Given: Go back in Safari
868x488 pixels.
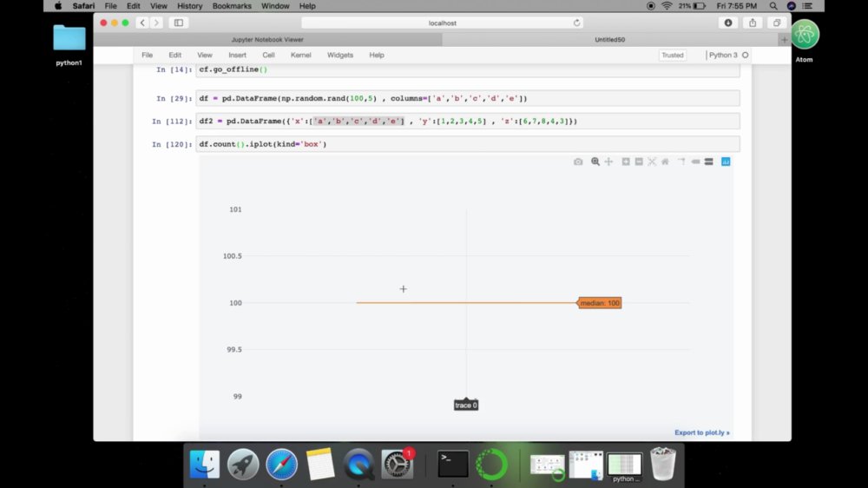Looking at the screenshot, I should [142, 23].
